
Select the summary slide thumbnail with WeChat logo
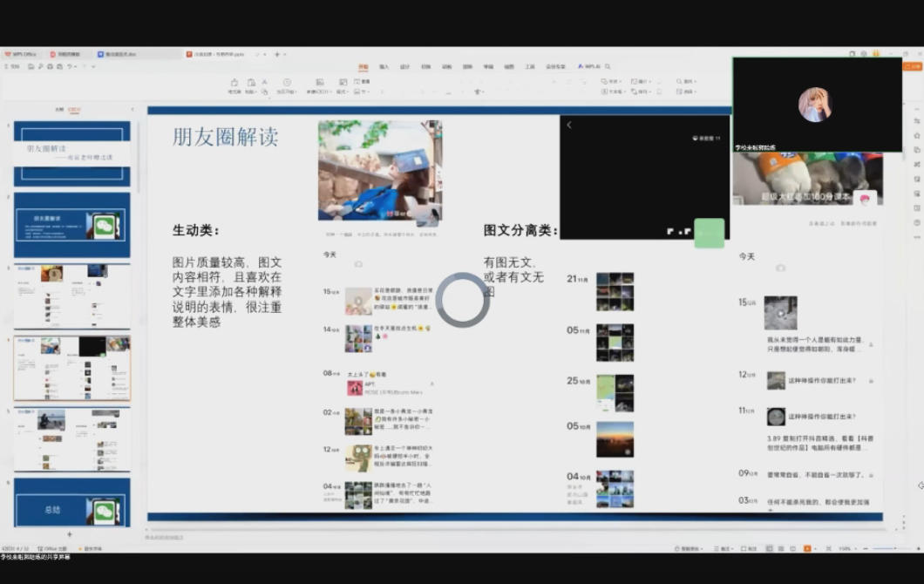point(71,502)
